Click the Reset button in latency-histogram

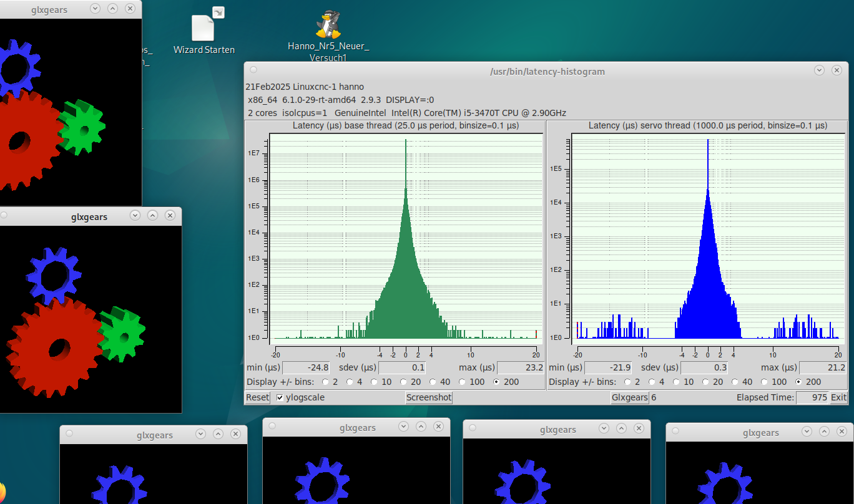257,397
